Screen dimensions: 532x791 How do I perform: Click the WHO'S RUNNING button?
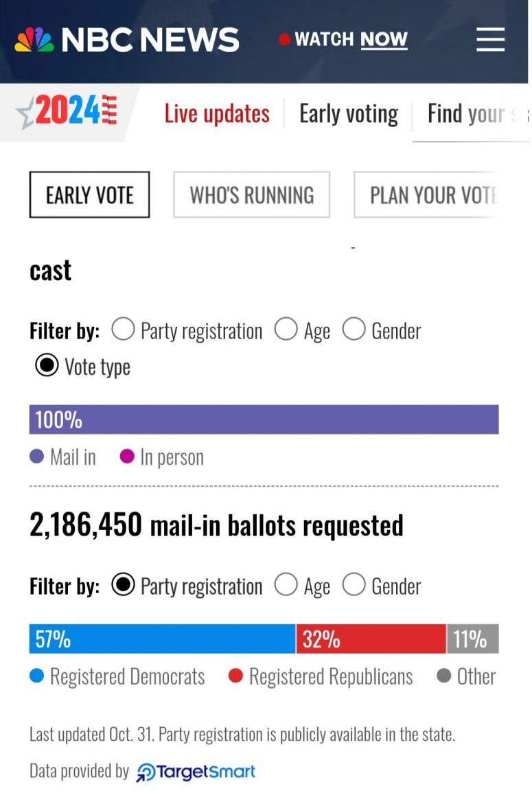(252, 195)
